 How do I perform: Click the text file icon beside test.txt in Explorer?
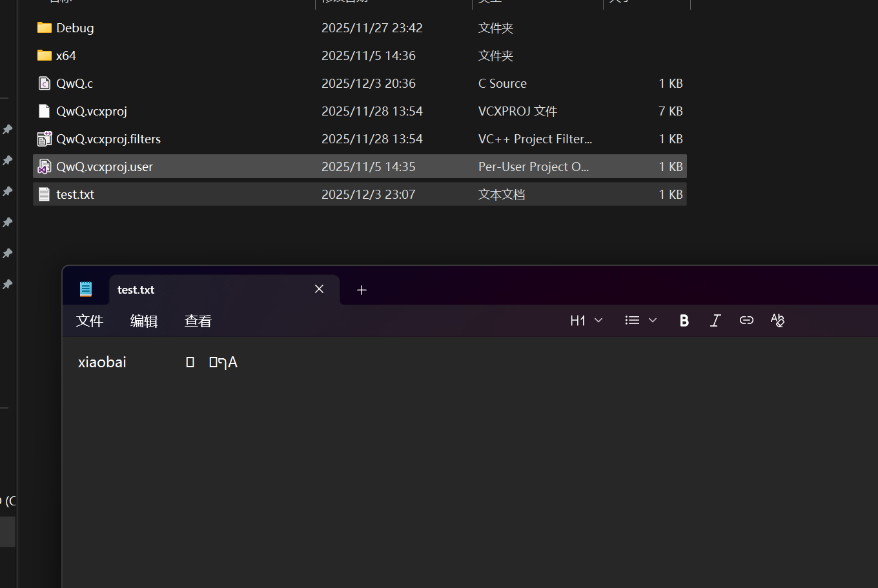(x=44, y=194)
